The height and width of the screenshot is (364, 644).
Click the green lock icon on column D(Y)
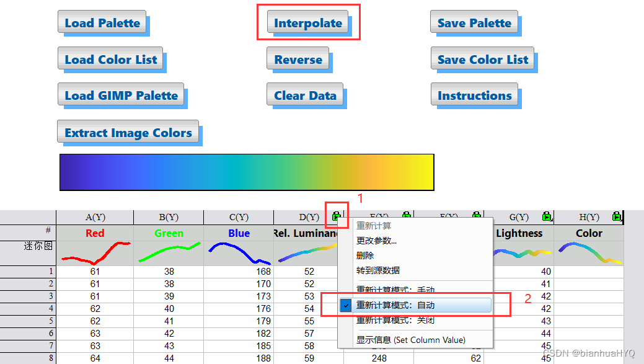point(336,216)
